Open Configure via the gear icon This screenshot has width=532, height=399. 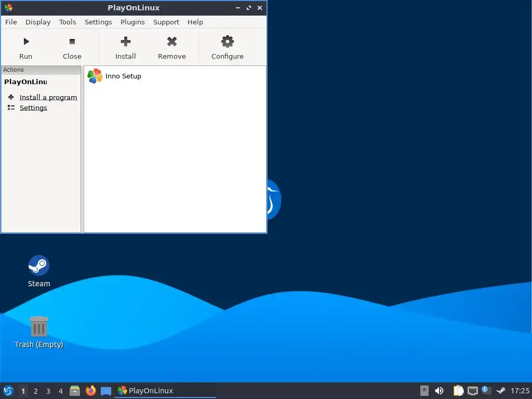pyautogui.click(x=228, y=42)
